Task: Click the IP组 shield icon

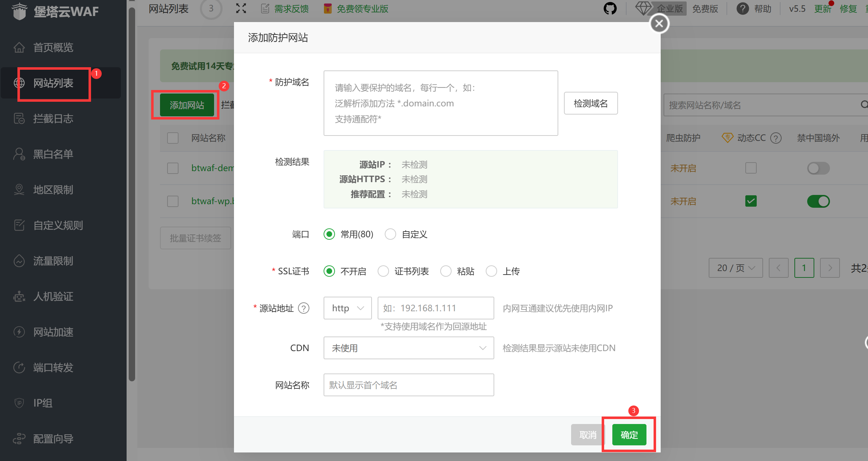Action: click(19, 403)
